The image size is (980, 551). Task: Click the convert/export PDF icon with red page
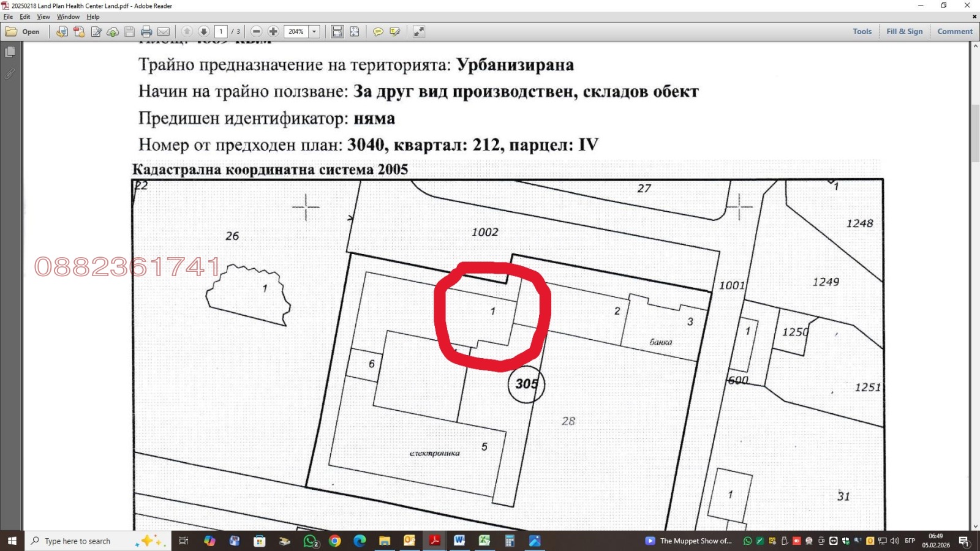coord(79,32)
